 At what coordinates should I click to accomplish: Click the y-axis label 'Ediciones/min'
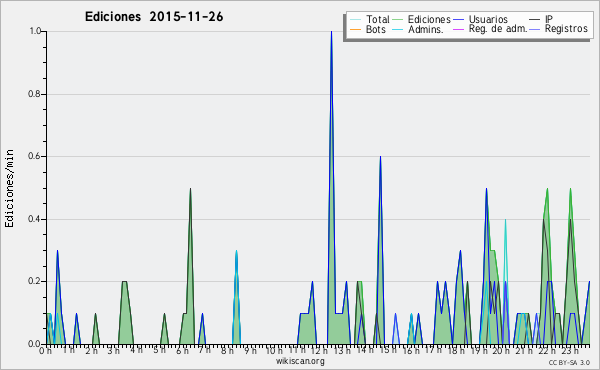[x=9, y=188]
